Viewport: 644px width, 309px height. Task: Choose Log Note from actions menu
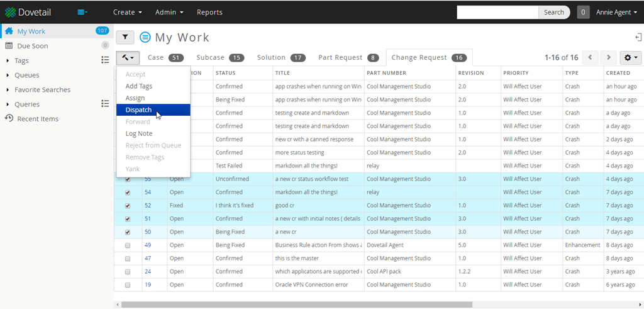(x=153, y=133)
